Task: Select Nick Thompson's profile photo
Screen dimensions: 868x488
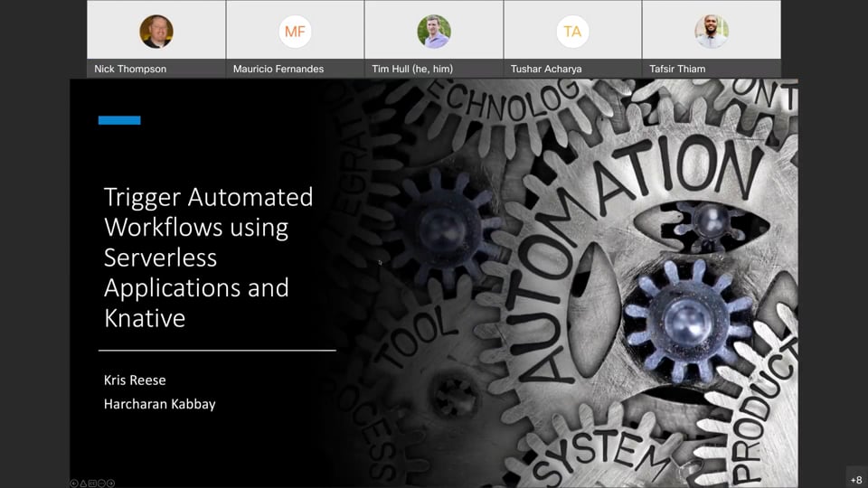Action: point(156,32)
